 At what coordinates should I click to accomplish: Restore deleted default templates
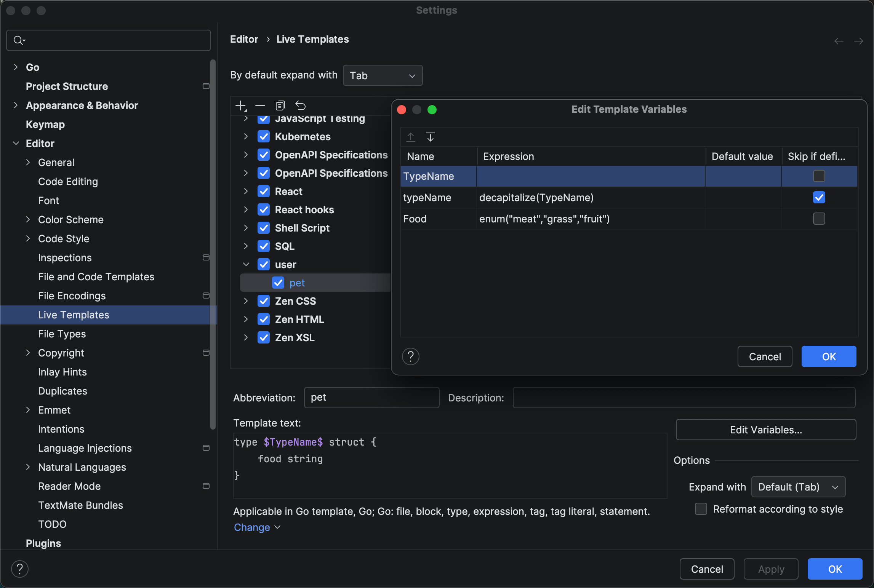pyautogui.click(x=301, y=105)
